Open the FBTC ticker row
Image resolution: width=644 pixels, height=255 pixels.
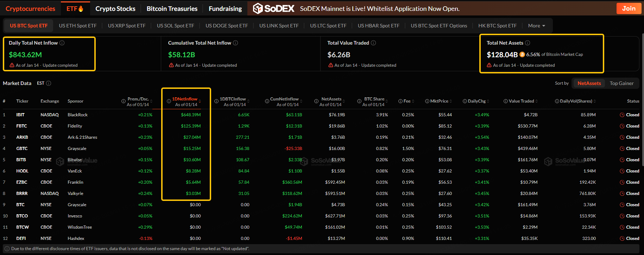[321, 126]
